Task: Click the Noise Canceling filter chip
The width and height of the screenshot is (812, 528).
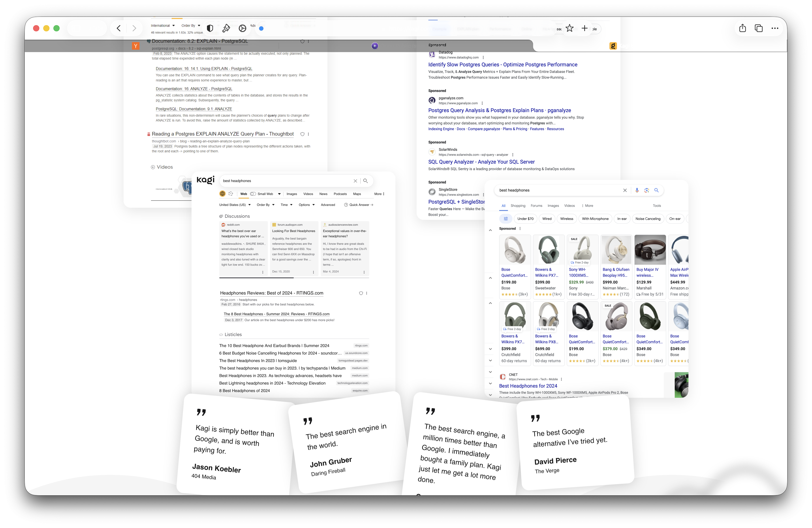Action: 648,219
